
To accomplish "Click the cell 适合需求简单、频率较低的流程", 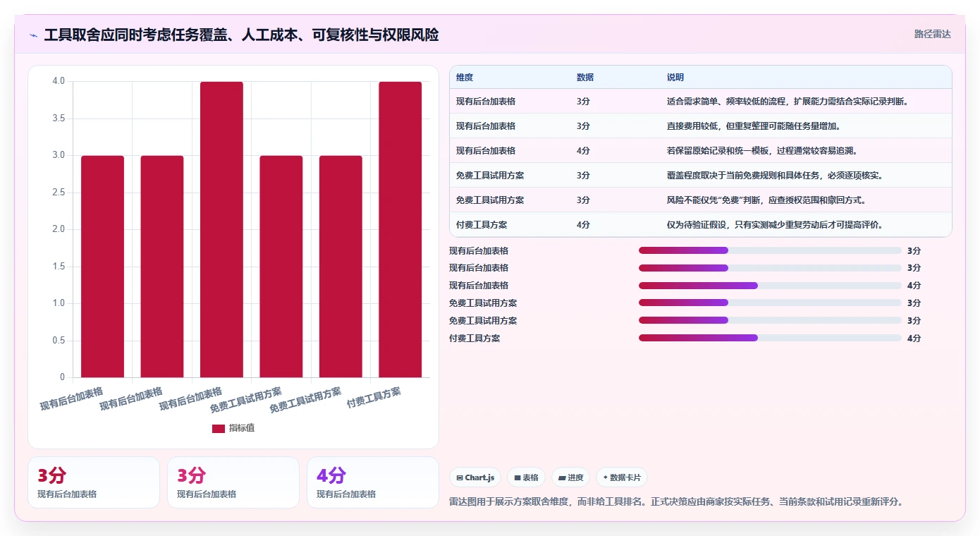I will pyautogui.click(x=788, y=101).
